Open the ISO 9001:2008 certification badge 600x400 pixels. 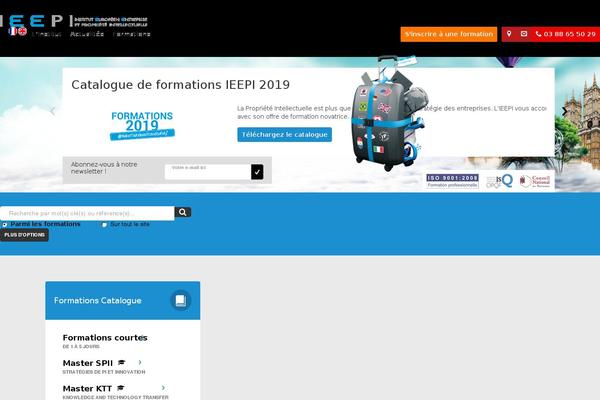pyautogui.click(x=452, y=181)
